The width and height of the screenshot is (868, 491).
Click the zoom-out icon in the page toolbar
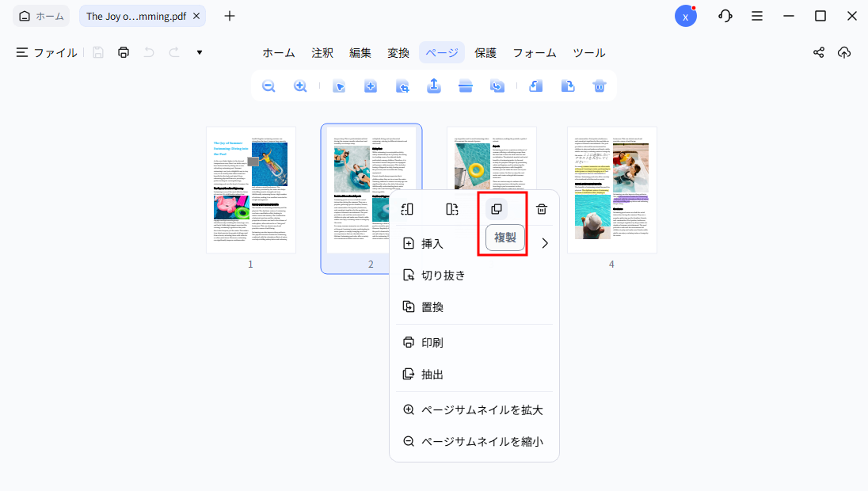tap(268, 86)
